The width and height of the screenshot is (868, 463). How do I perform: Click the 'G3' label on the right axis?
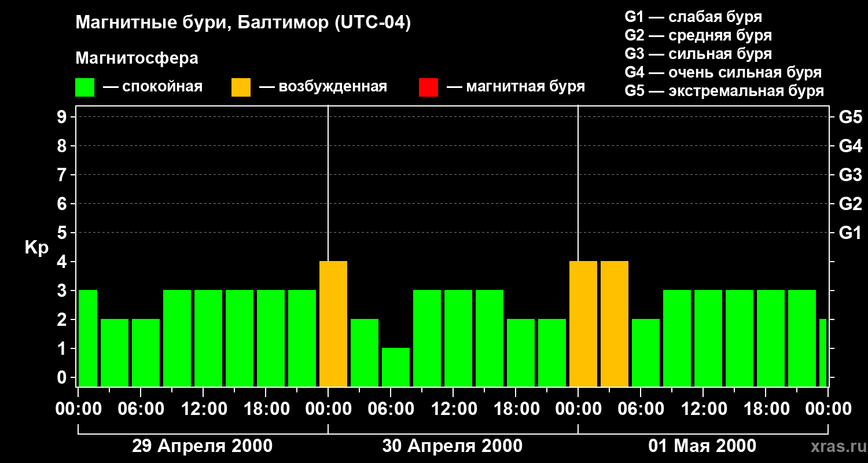click(x=850, y=175)
